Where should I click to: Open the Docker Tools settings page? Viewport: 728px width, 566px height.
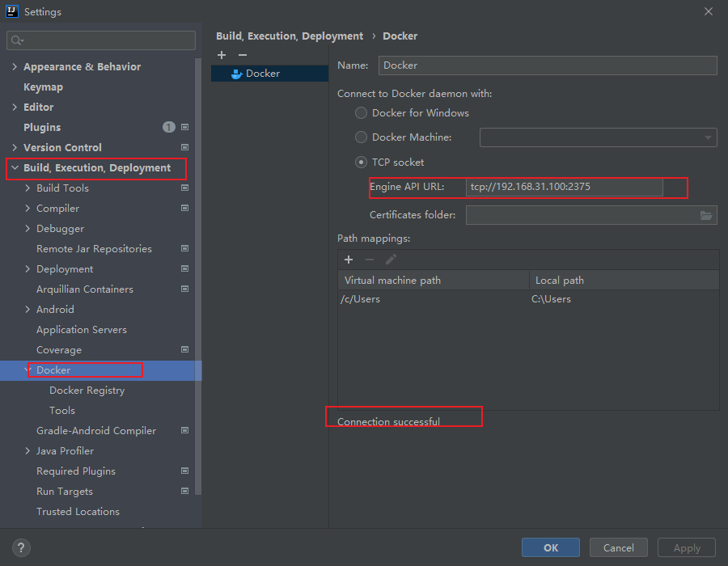(62, 411)
